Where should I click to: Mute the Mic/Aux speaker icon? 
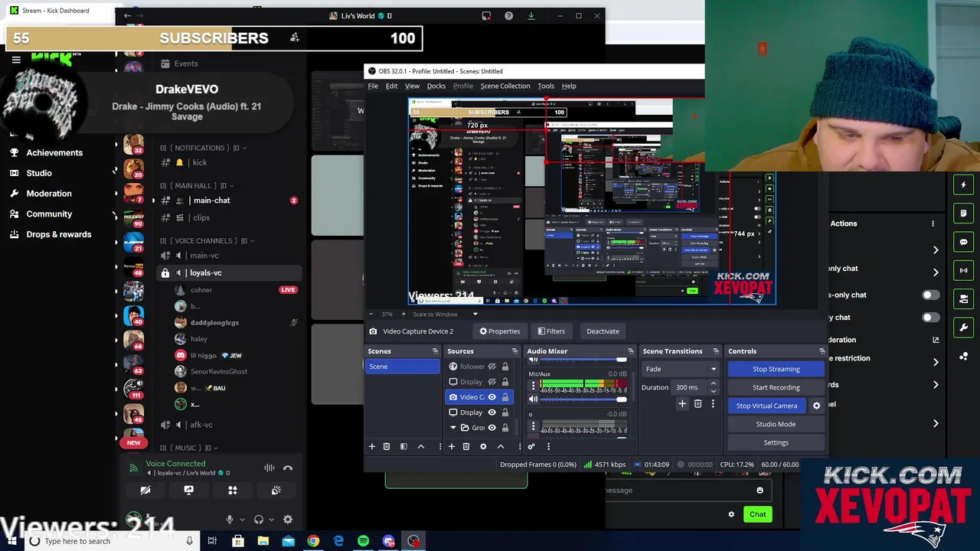pos(534,399)
